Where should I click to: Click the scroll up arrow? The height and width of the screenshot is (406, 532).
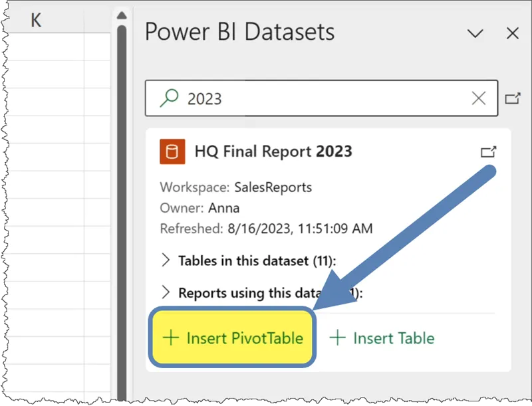coord(121,15)
